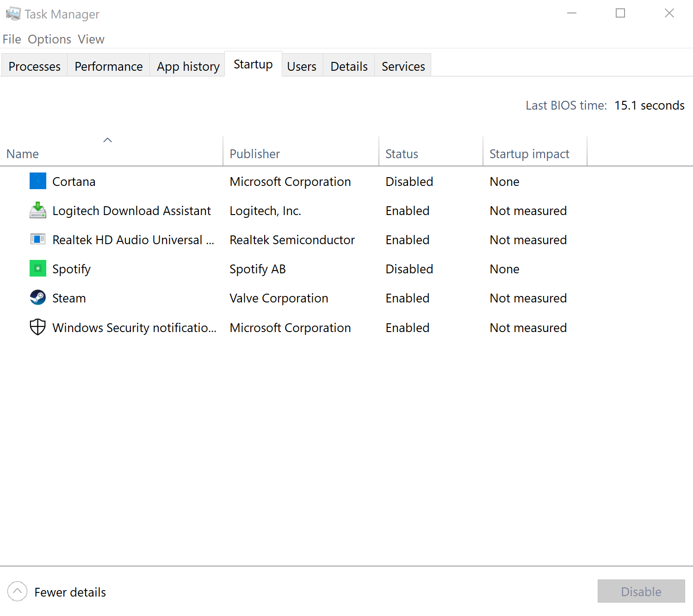The width and height of the screenshot is (693, 616).
Task: Open the View menu
Action: point(91,39)
